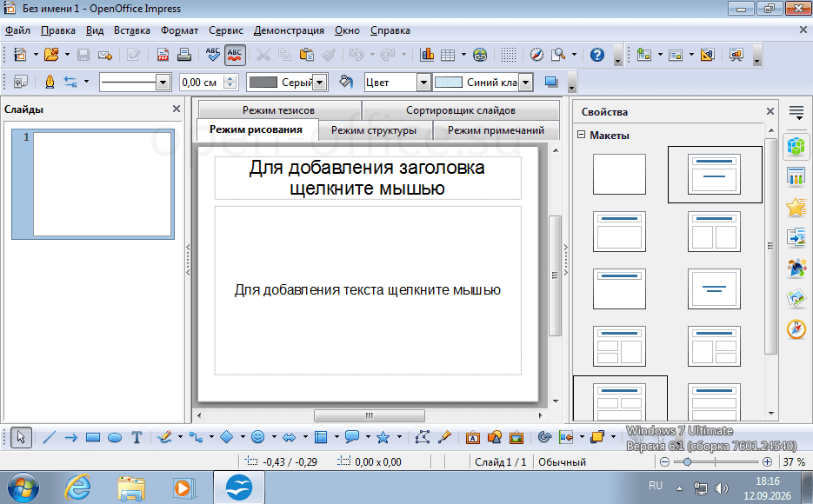Open Windows Explorer from the taskbar

(130, 488)
